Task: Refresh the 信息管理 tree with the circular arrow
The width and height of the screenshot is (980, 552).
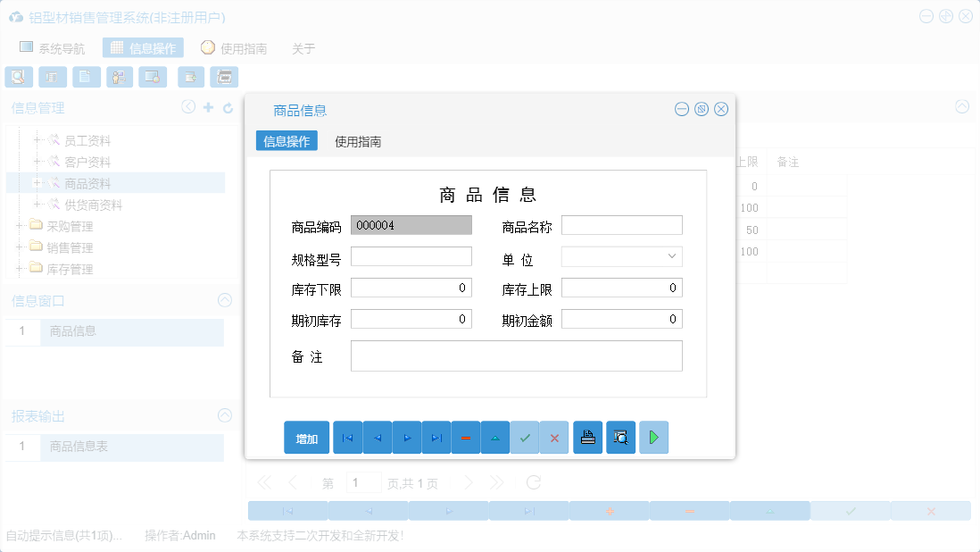Action: click(x=226, y=106)
